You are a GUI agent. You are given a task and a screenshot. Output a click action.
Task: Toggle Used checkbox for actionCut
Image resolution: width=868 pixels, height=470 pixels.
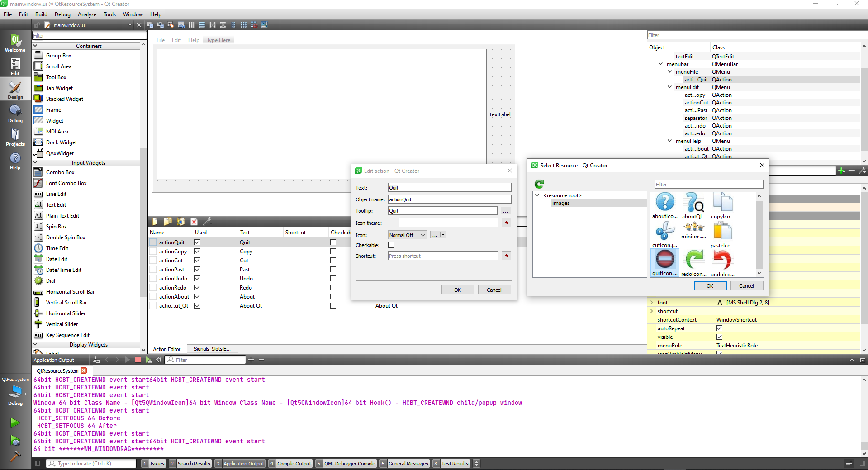(x=198, y=260)
